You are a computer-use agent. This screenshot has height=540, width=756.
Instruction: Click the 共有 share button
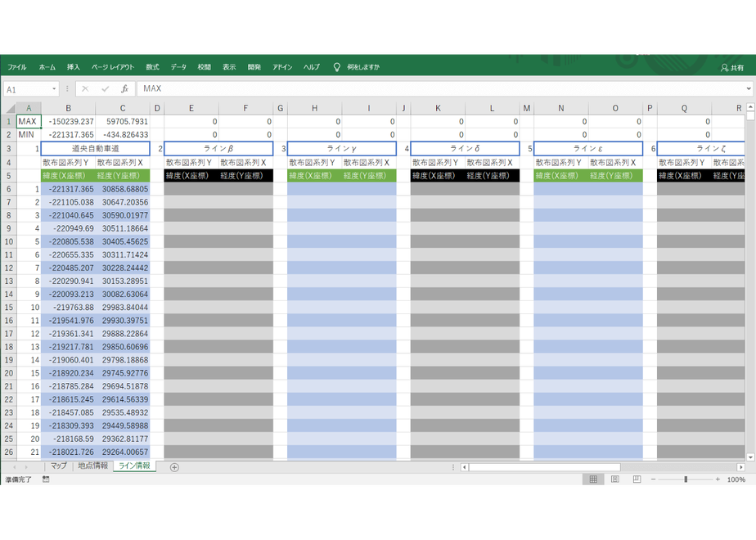[x=732, y=68]
